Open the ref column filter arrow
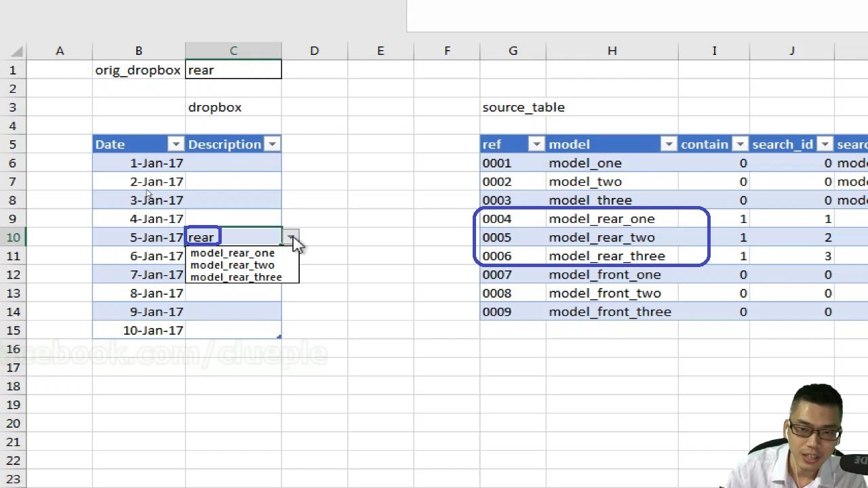Image resolution: width=868 pixels, height=488 pixels. (x=536, y=144)
